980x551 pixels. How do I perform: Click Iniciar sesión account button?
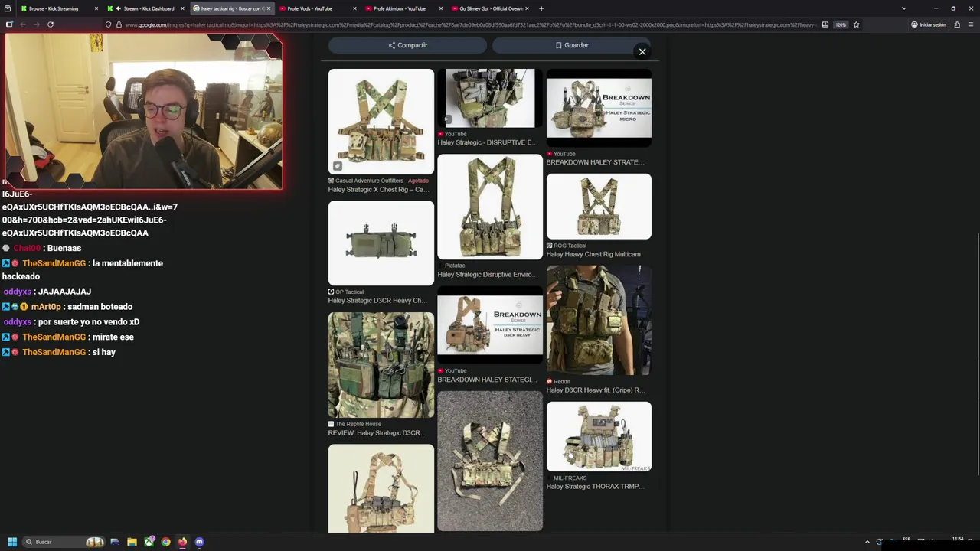click(929, 24)
